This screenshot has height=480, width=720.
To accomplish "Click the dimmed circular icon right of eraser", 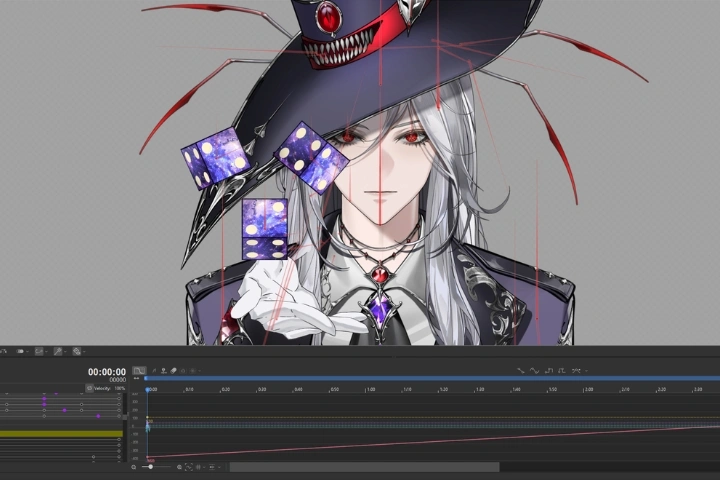I will pos(183,371).
